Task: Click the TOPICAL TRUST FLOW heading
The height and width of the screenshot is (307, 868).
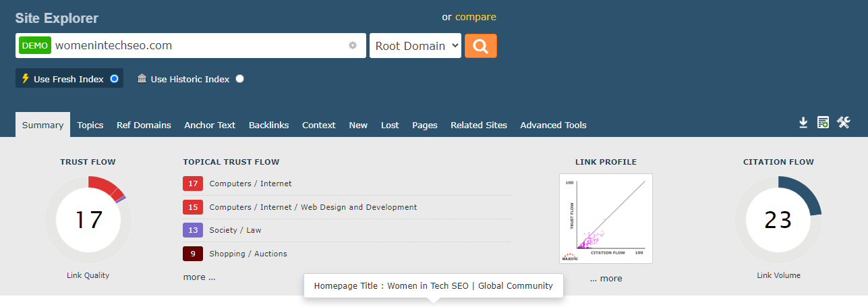Action: [231, 162]
